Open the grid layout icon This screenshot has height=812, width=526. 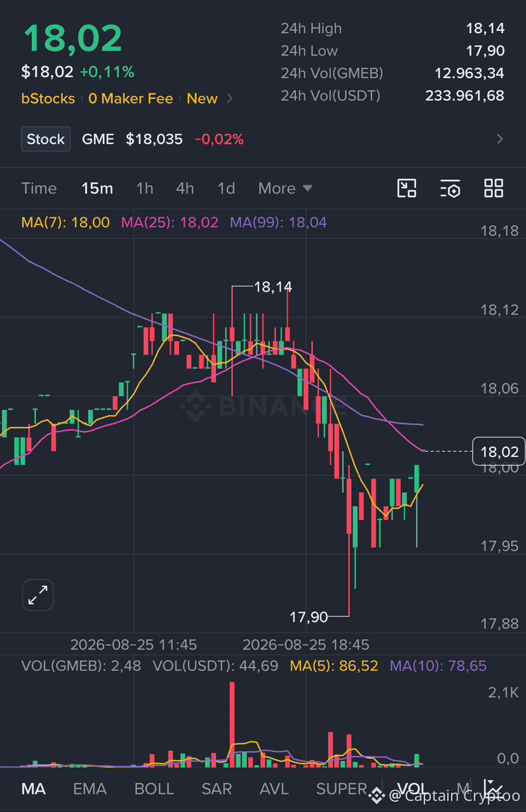coord(494,188)
